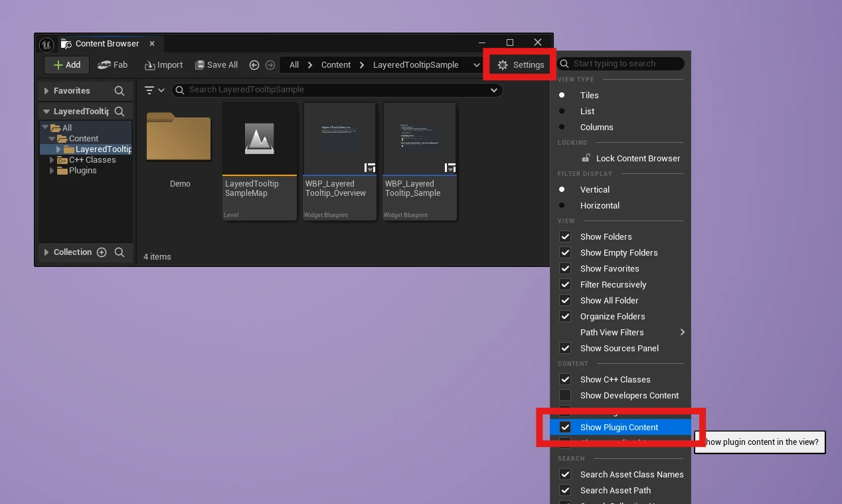The image size is (842, 504).
Task: Click the Unreal Engine logo icon
Action: click(x=46, y=44)
